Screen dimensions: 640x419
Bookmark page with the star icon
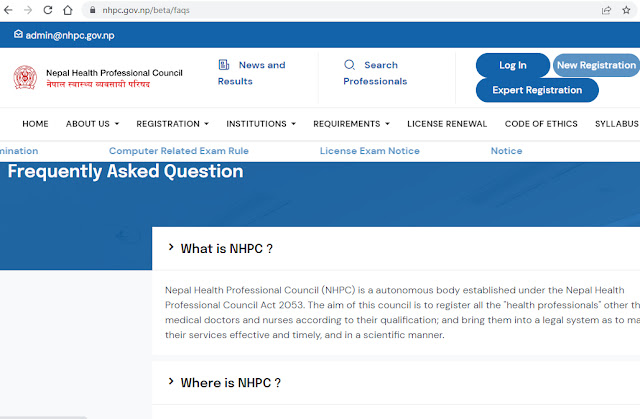(x=626, y=10)
